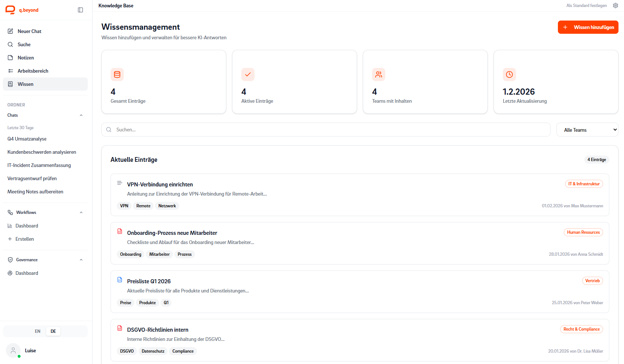Click the clock icon on Letzte Aktualisierung card
Image resolution: width=624 pixels, height=364 pixels.
[509, 74]
